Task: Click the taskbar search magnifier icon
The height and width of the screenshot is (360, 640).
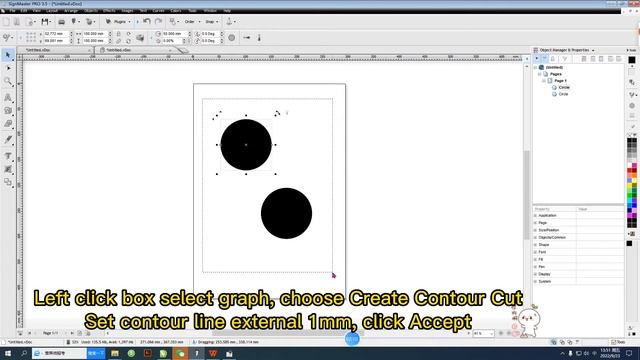Action: click(24, 353)
